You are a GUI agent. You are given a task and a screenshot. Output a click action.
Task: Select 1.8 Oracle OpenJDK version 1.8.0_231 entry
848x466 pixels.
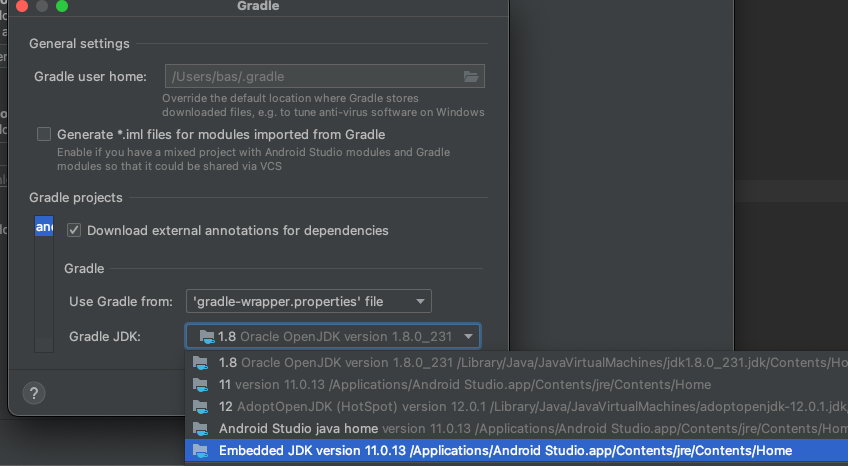click(516, 363)
